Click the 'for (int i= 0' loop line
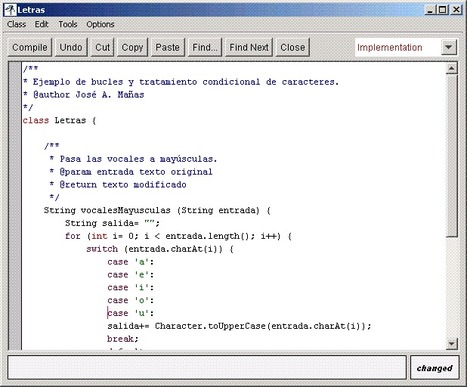The height and width of the screenshot is (387, 467). pos(178,236)
